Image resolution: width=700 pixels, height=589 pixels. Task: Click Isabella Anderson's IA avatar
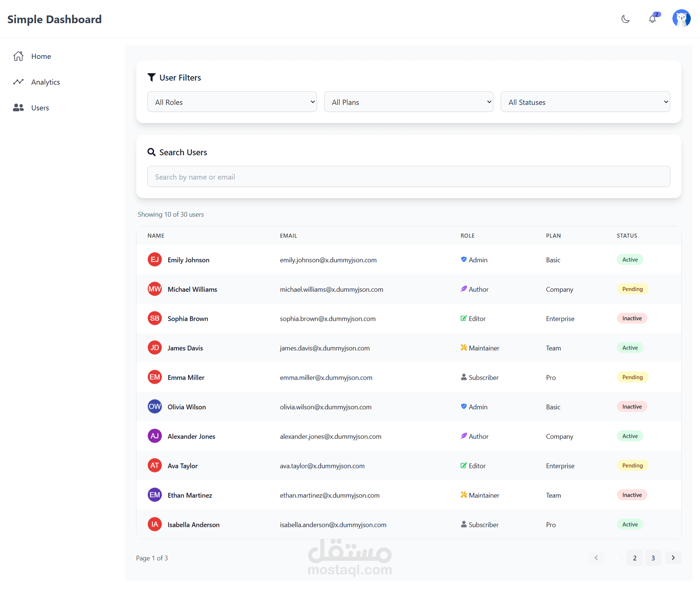coord(155,524)
